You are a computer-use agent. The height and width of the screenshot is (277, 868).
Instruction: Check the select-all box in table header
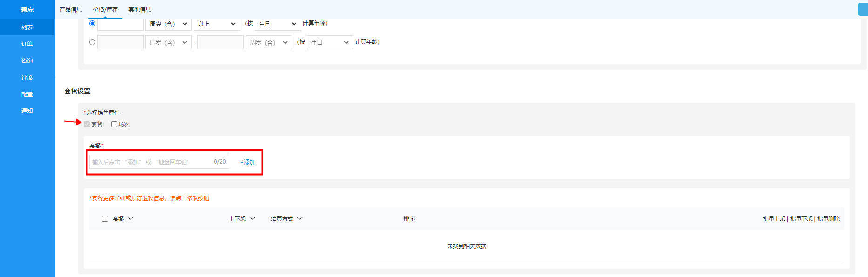click(x=105, y=218)
